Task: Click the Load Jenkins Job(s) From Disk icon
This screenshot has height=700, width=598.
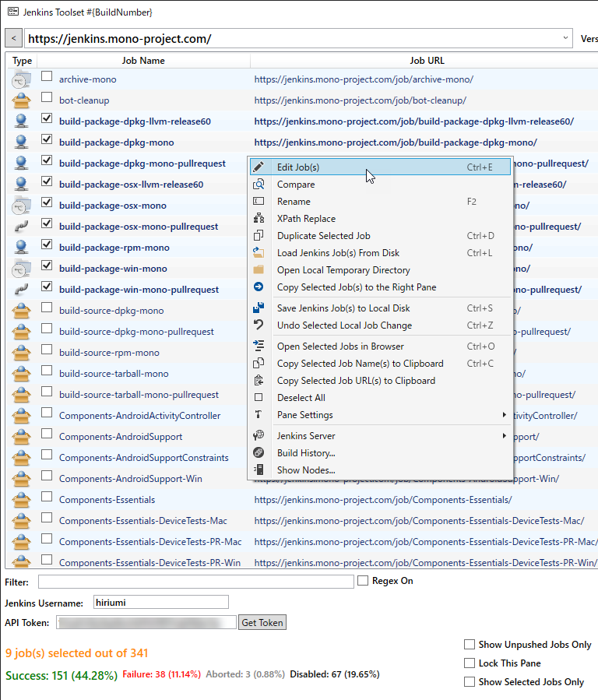Action: tap(259, 252)
